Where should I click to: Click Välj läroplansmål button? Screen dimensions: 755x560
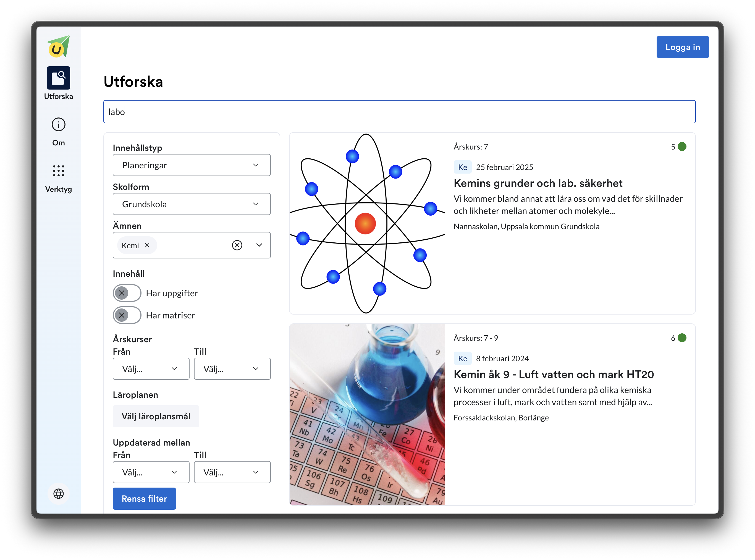pos(156,416)
